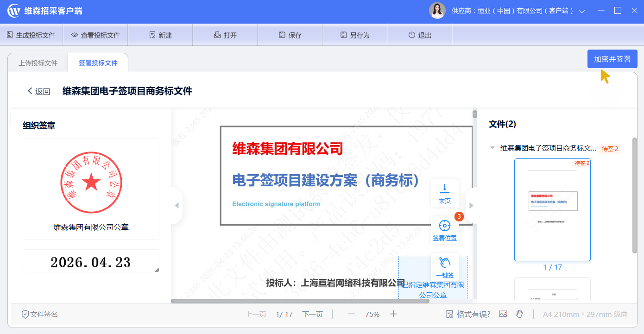Image resolution: width=644 pixels, height=334 pixels.
Task: Click the zoom in plus icon
Action: coord(393,314)
